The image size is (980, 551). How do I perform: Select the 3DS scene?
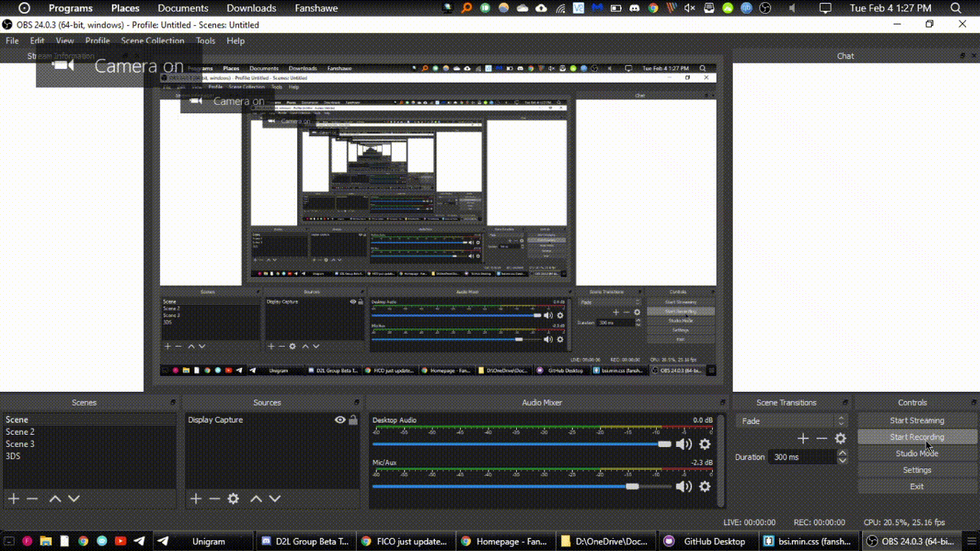point(89,456)
